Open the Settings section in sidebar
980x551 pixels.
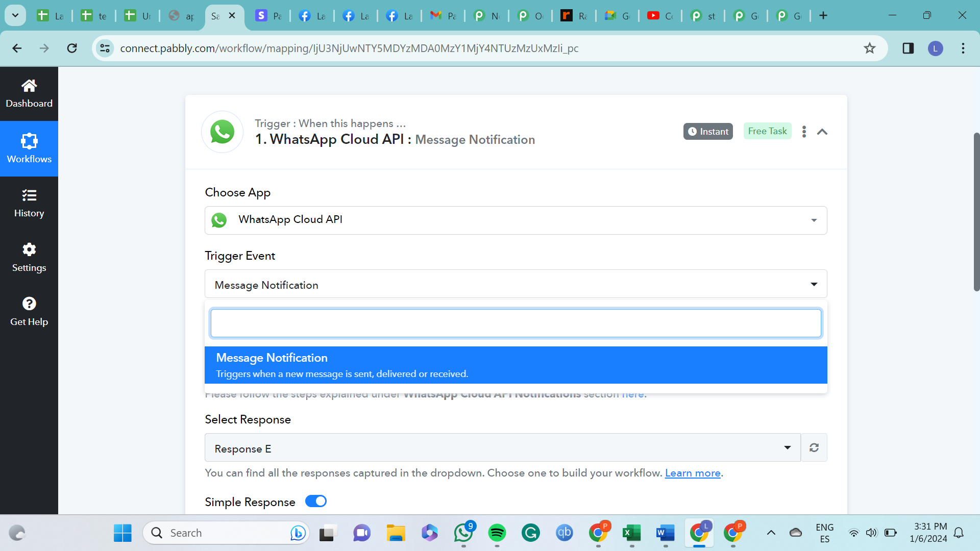pyautogui.click(x=29, y=258)
